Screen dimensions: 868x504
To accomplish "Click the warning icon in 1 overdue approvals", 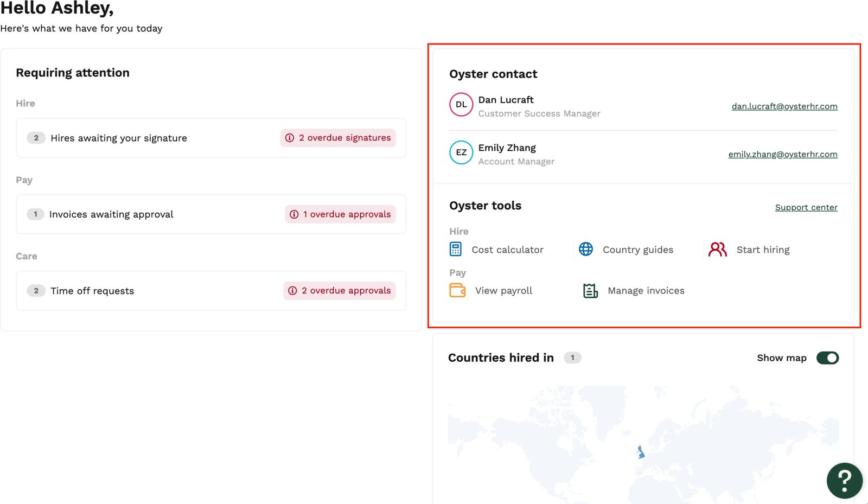I will [294, 214].
